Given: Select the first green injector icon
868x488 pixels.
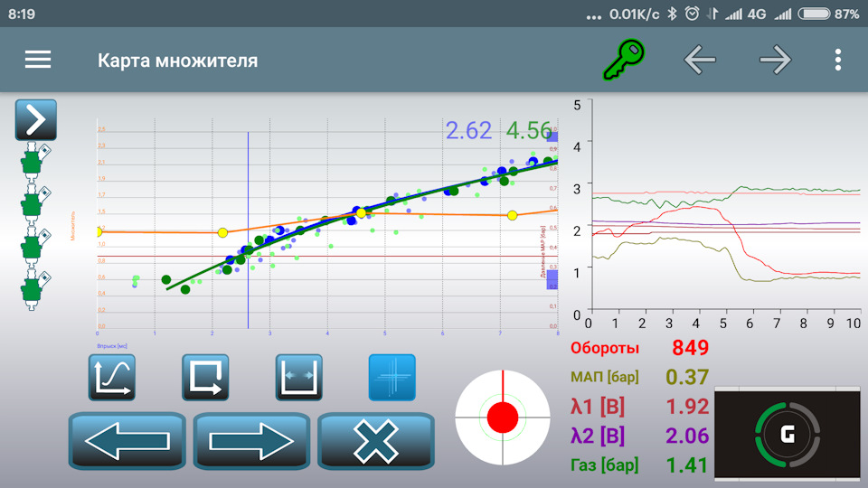Looking at the screenshot, I should 34,161.
